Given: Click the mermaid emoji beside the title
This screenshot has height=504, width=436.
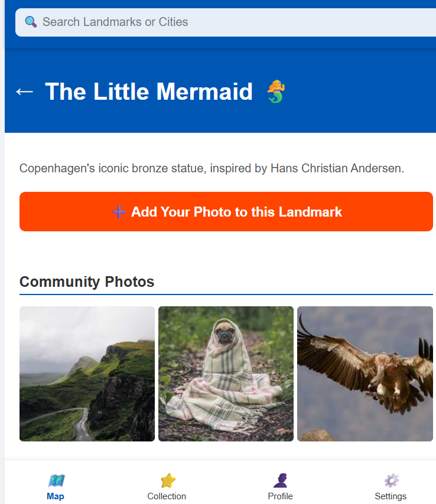Looking at the screenshot, I should tap(276, 91).
